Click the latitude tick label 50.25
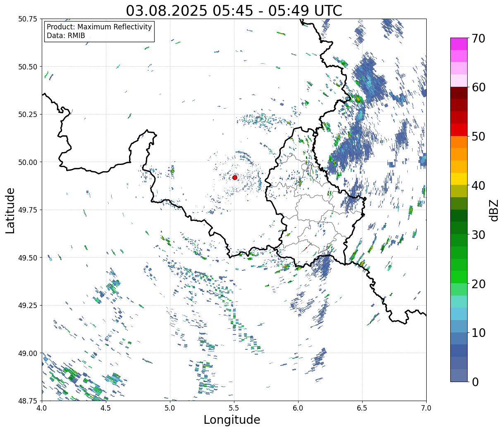Viewport: 504px width, 430px height. 28,115
